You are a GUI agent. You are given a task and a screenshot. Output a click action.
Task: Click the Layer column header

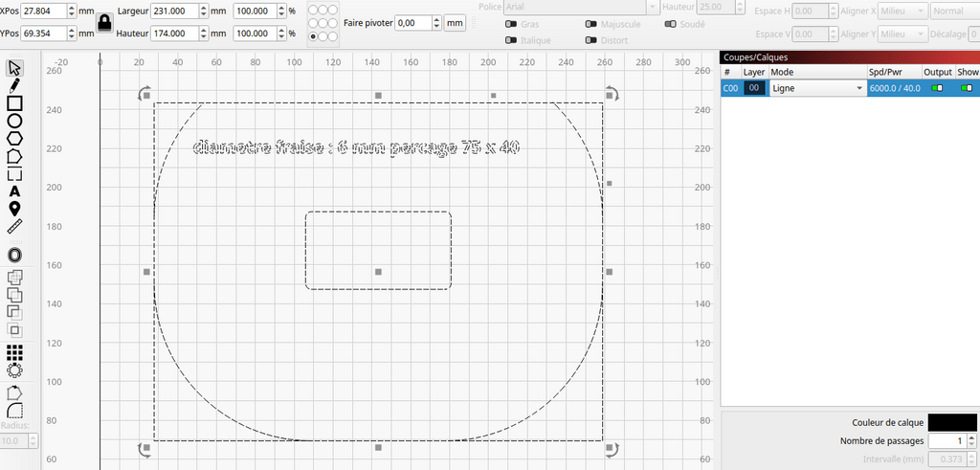point(754,72)
